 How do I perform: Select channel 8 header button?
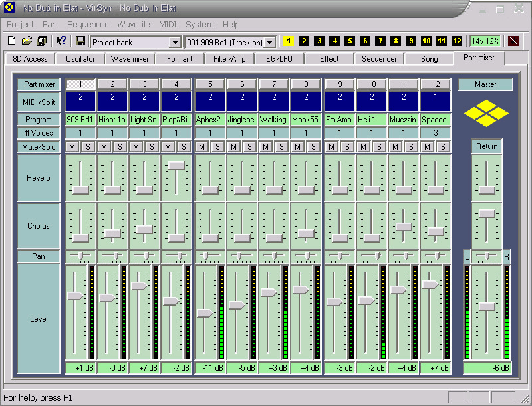[x=306, y=84]
